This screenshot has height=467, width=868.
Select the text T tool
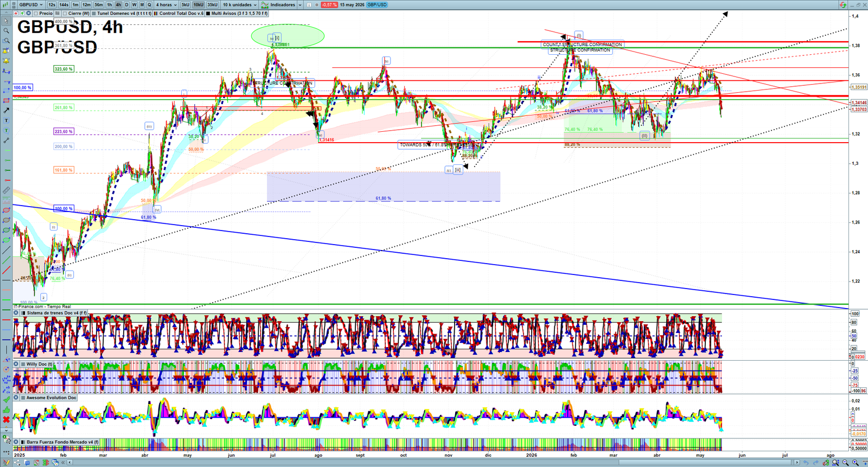(x=7, y=121)
